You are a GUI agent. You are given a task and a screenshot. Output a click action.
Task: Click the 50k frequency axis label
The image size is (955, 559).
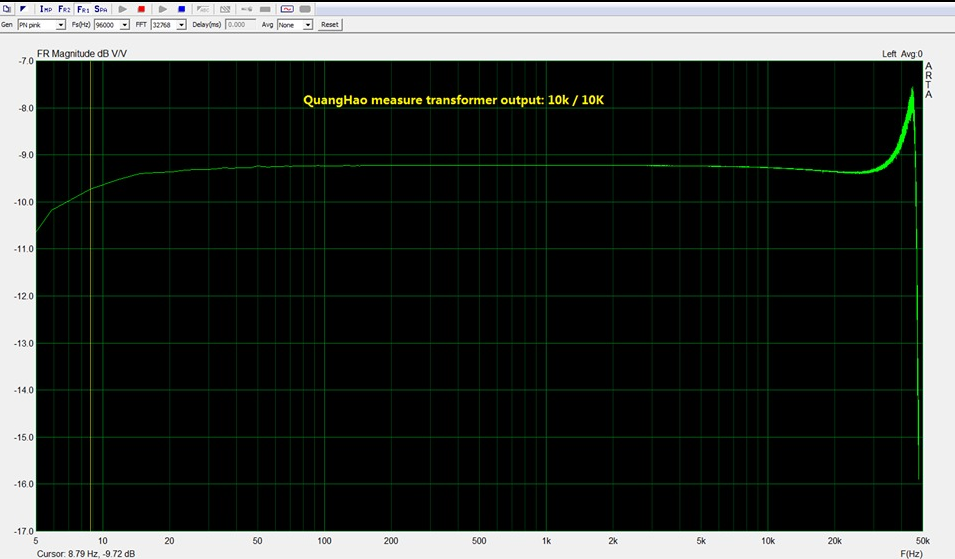click(923, 541)
